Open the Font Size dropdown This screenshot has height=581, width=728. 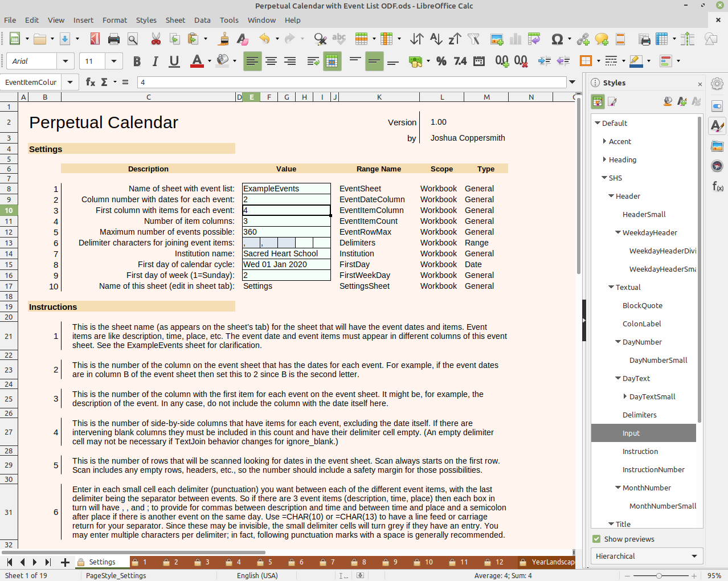tap(114, 61)
